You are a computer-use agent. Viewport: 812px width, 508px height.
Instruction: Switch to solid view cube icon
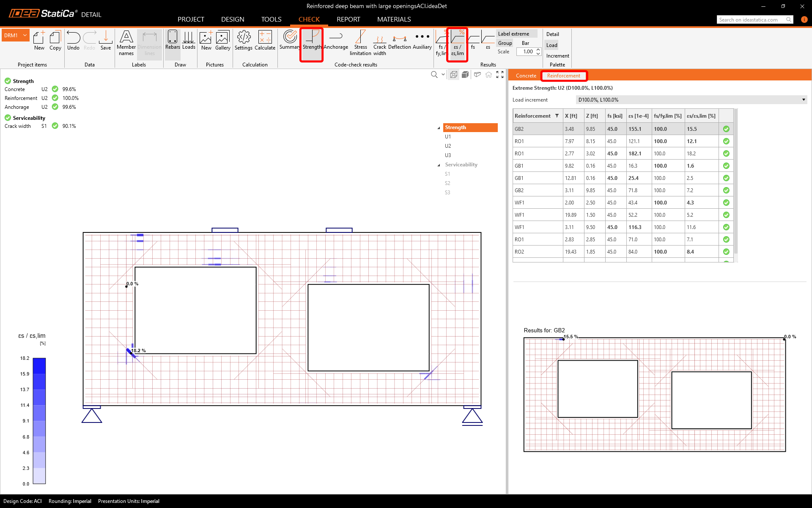click(x=465, y=75)
